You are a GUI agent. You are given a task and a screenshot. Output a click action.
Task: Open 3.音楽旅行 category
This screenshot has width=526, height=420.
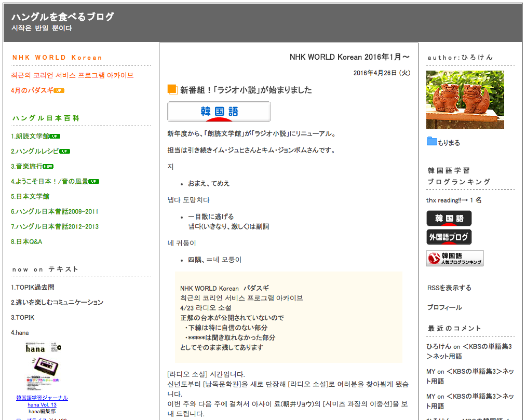(x=26, y=166)
